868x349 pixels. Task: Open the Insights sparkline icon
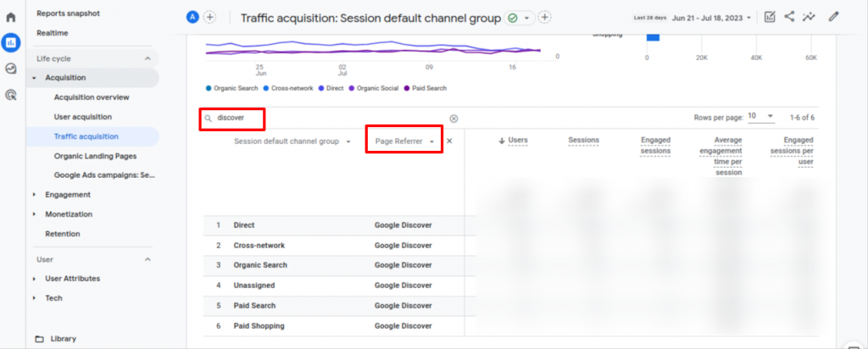coord(810,16)
